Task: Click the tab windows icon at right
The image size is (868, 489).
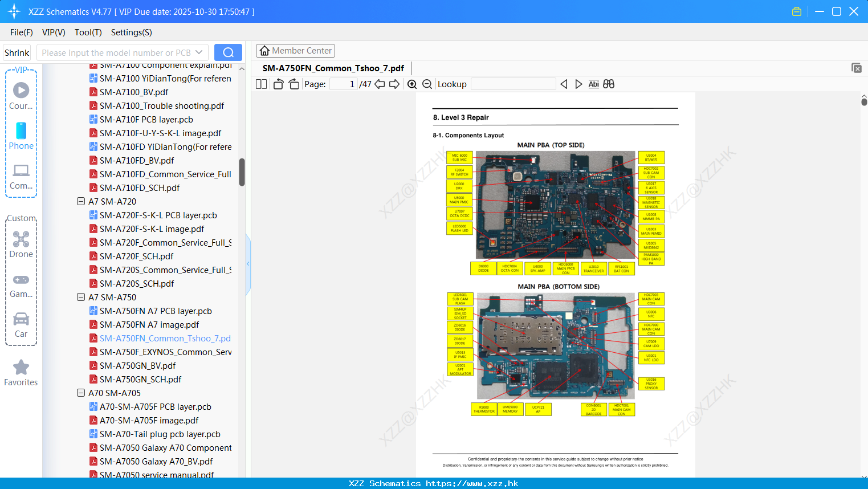Action: (x=857, y=68)
